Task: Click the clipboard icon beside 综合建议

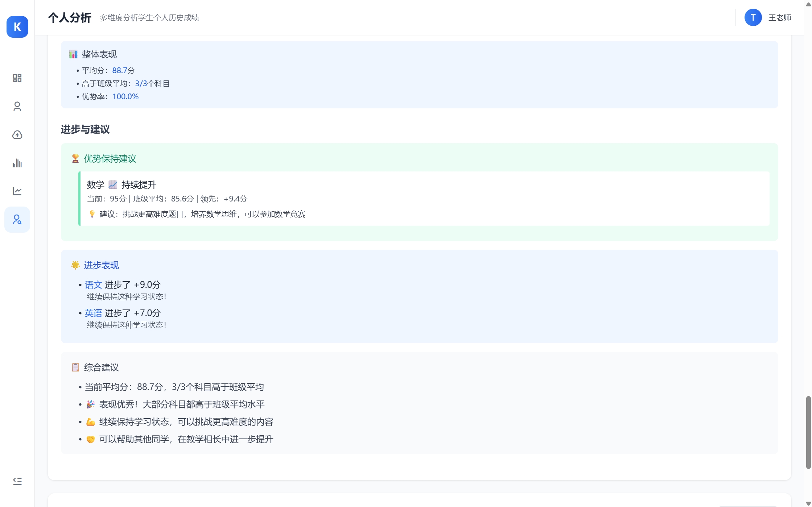Action: pyautogui.click(x=75, y=367)
